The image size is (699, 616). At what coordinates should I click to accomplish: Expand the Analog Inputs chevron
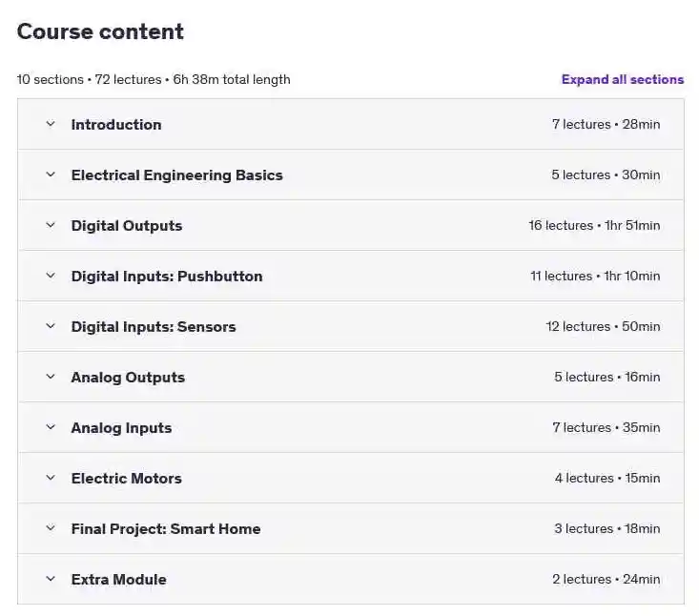(x=51, y=427)
